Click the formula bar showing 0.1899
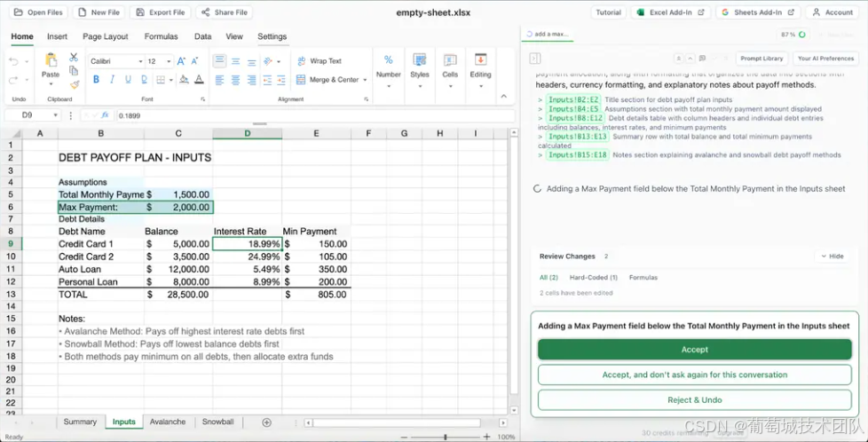 [x=316, y=115]
